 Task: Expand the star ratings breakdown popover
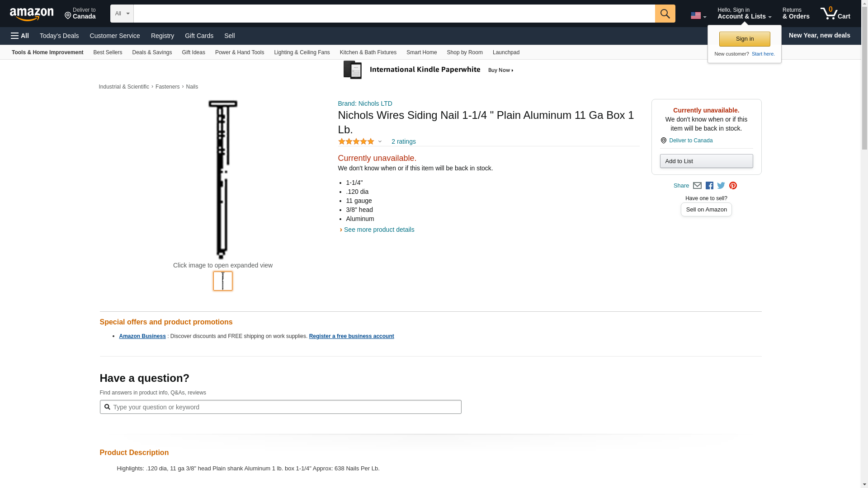[x=380, y=142]
